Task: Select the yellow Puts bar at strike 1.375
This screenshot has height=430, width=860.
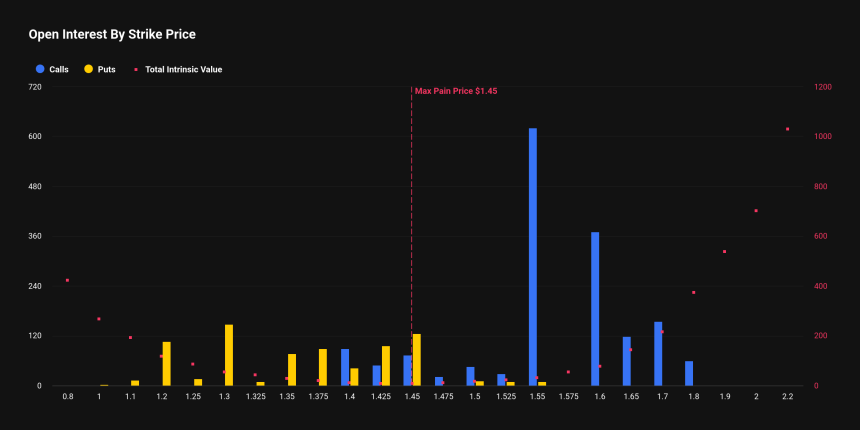Action: 323,367
